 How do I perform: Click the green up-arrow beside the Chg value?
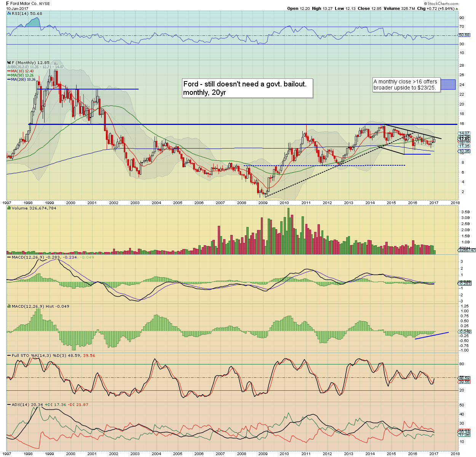(457, 8)
